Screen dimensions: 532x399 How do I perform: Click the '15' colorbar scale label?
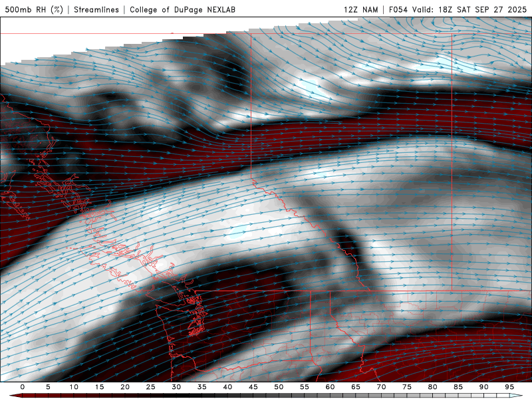pos(99,387)
